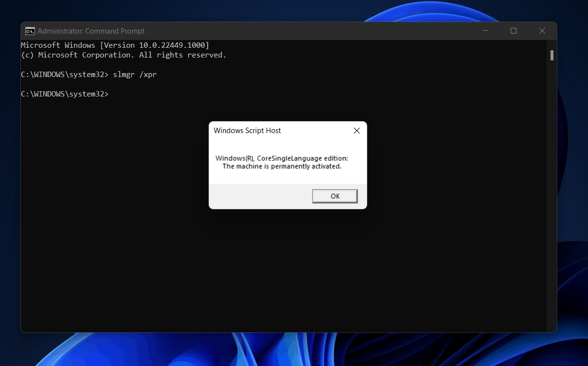588x366 pixels.
Task: Click the Microsoft Corporation copyright line
Action: click(x=124, y=55)
